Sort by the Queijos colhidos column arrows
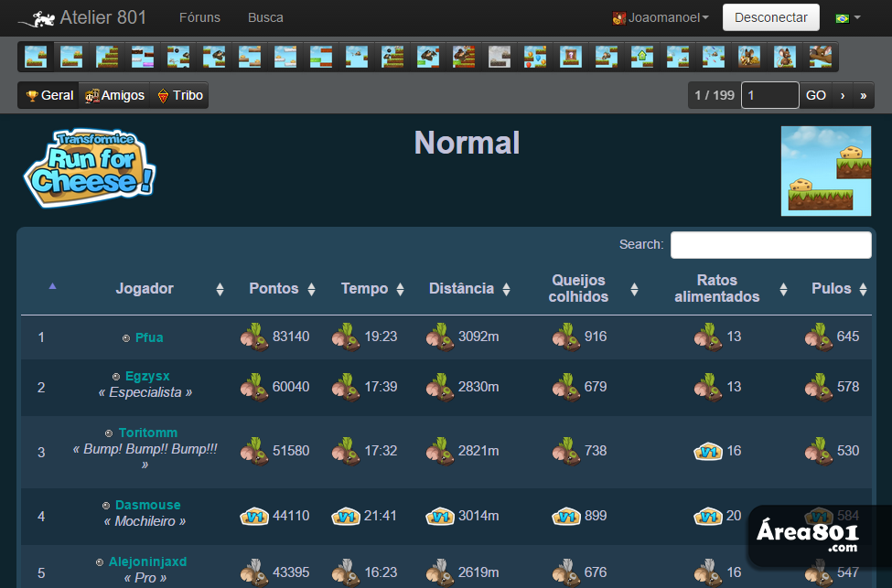The height and width of the screenshot is (588, 892). 634,290
